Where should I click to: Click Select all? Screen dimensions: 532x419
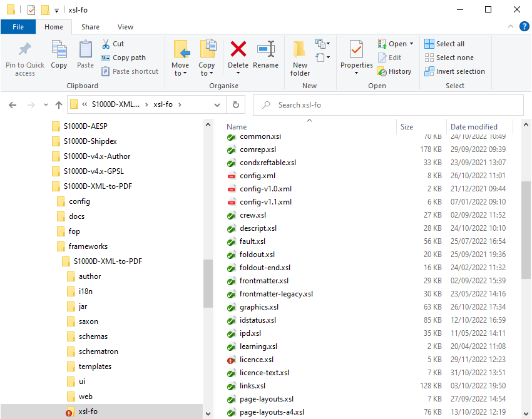click(x=444, y=44)
